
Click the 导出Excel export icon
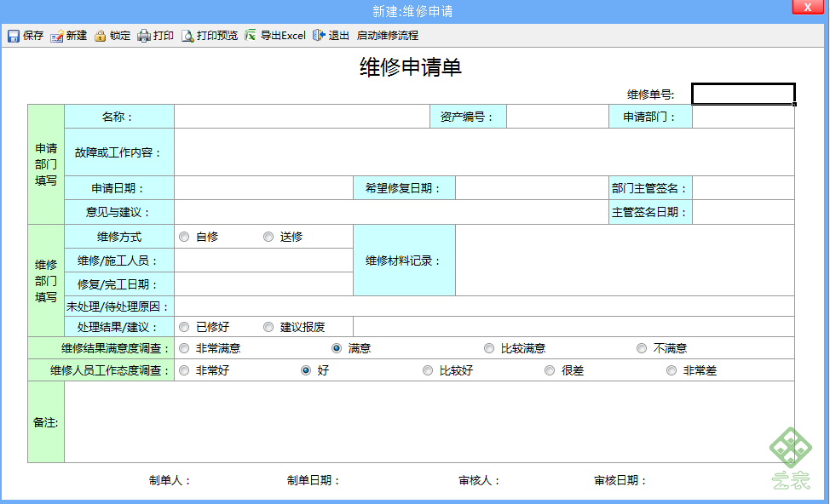pyautogui.click(x=251, y=36)
